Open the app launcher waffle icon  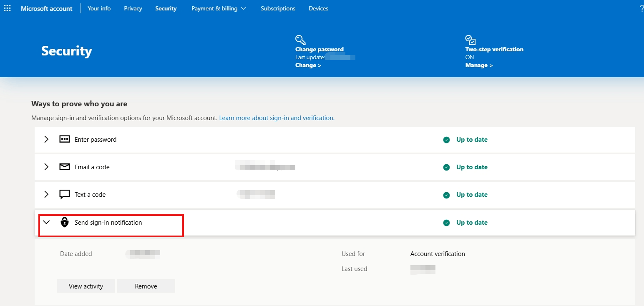[x=7, y=8]
